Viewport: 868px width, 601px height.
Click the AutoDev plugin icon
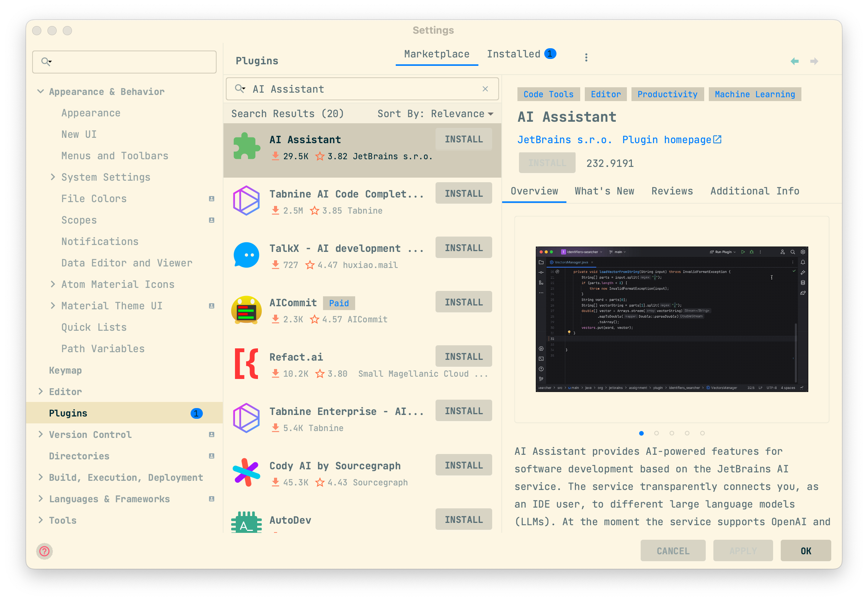coord(246,523)
